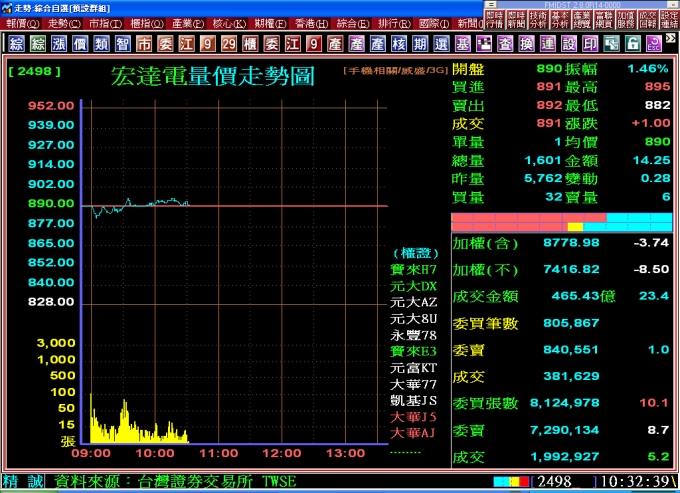This screenshot has width=680, height=493.
Task: Click the red-blue buy/sell ratio bar
Action: coord(562,222)
